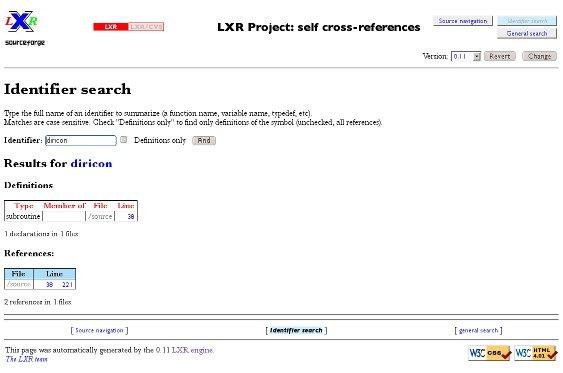This screenshot has width=563, height=373.
Task: Visit the sourceforge logo link
Action: pos(25,43)
